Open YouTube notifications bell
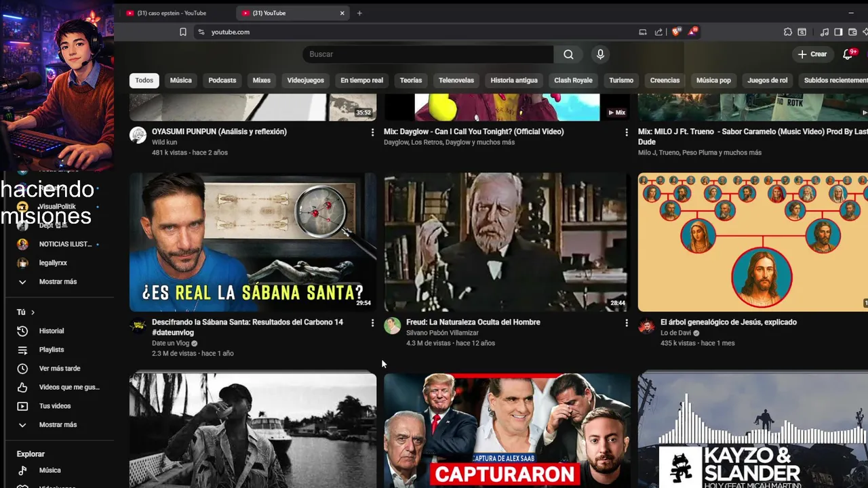Image resolution: width=868 pixels, height=488 pixels. pos(848,54)
